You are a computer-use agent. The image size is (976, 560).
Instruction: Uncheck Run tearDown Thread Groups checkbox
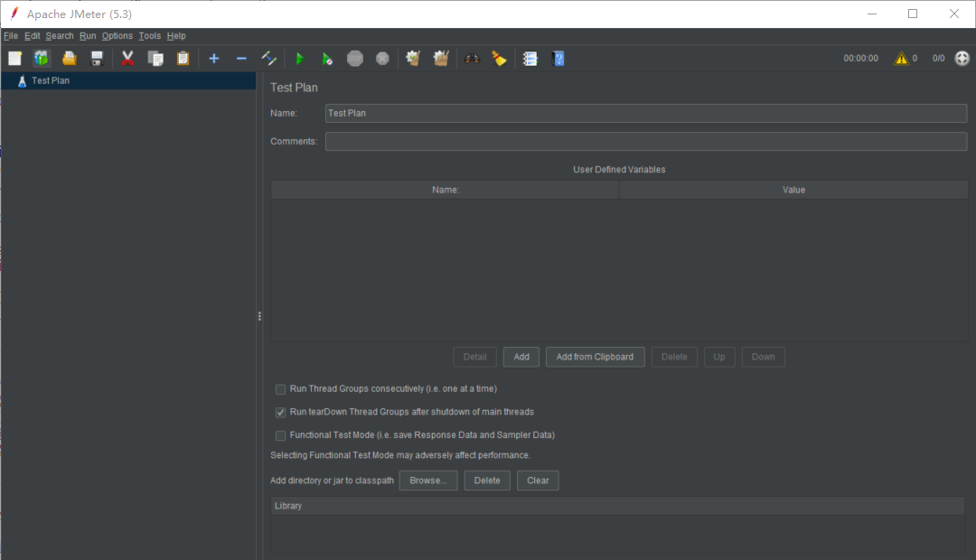click(280, 413)
